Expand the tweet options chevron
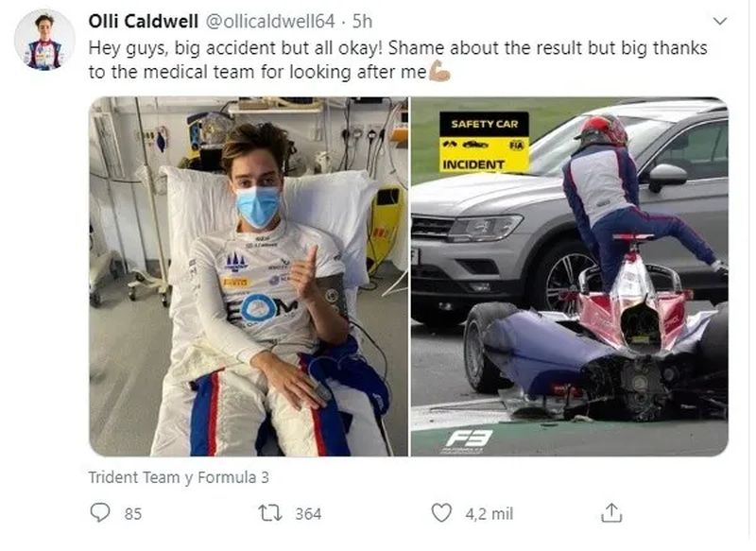Viewport: 756px width, 551px height. (x=720, y=21)
